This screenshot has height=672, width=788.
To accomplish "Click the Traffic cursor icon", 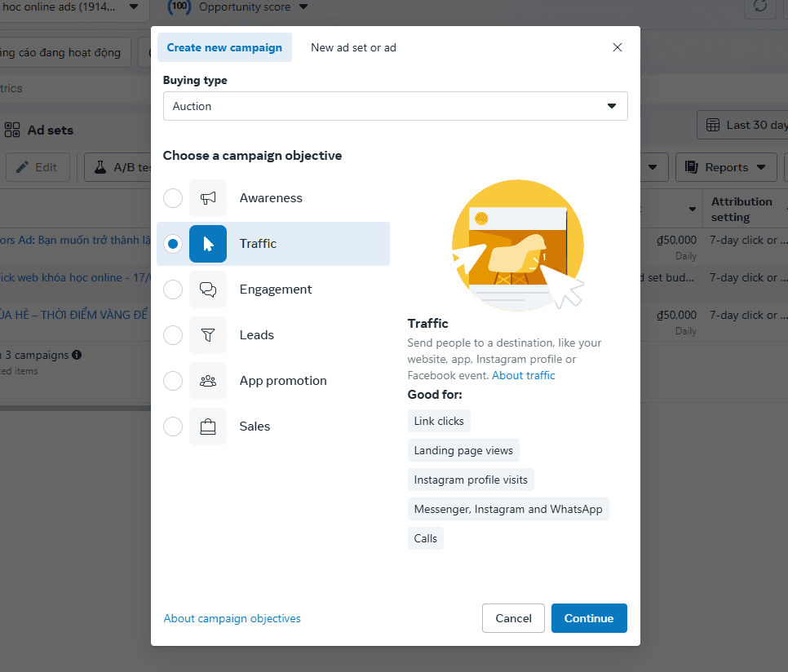I will tap(208, 244).
